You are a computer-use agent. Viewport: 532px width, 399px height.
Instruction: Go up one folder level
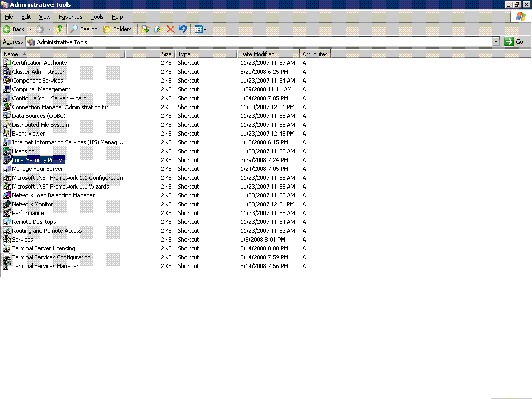coord(59,29)
